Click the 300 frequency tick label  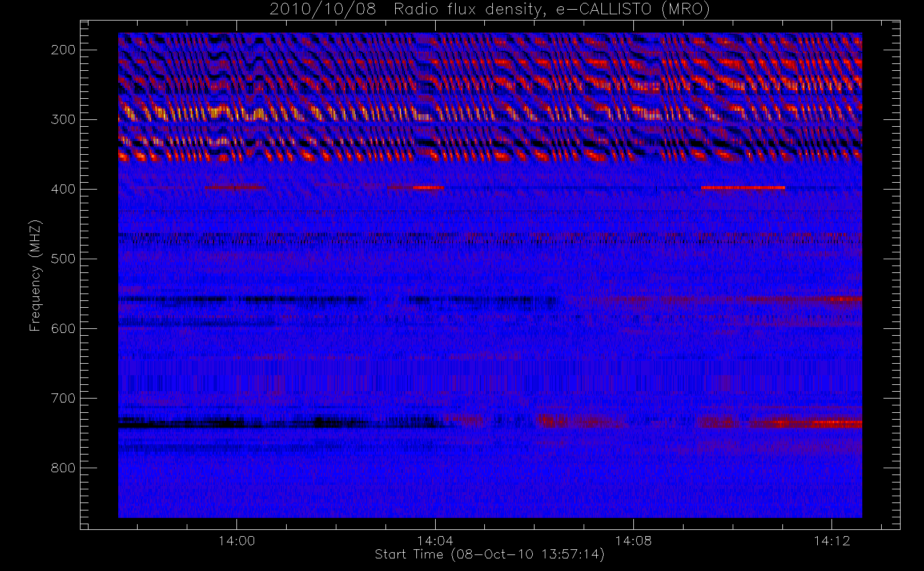(x=63, y=119)
